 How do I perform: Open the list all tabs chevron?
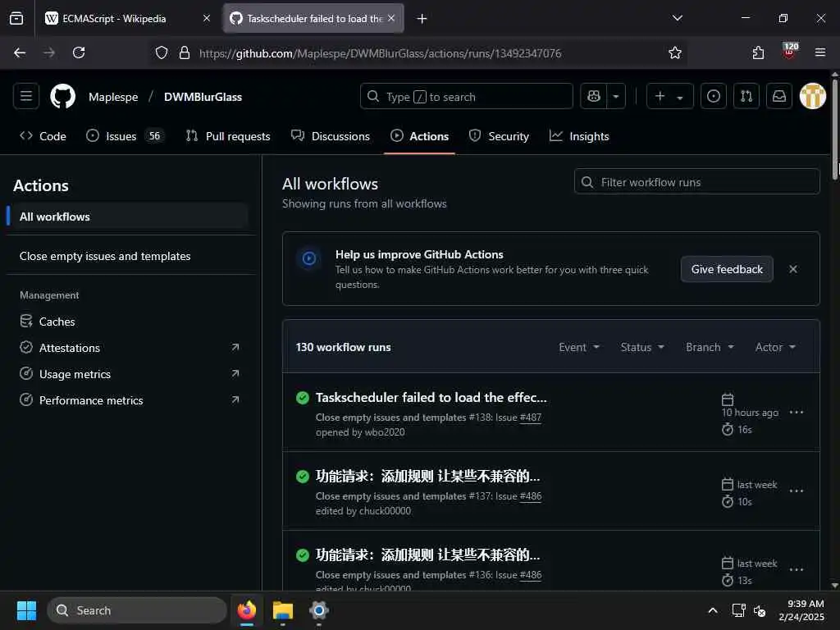point(677,18)
